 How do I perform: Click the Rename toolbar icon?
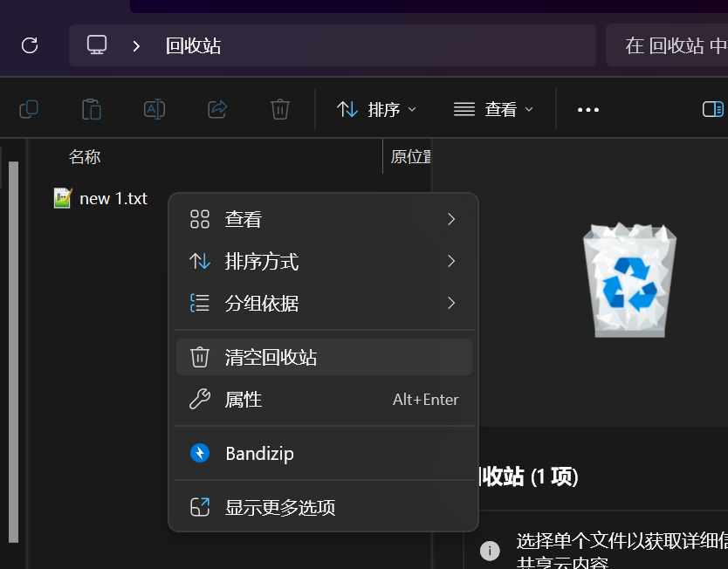(155, 110)
